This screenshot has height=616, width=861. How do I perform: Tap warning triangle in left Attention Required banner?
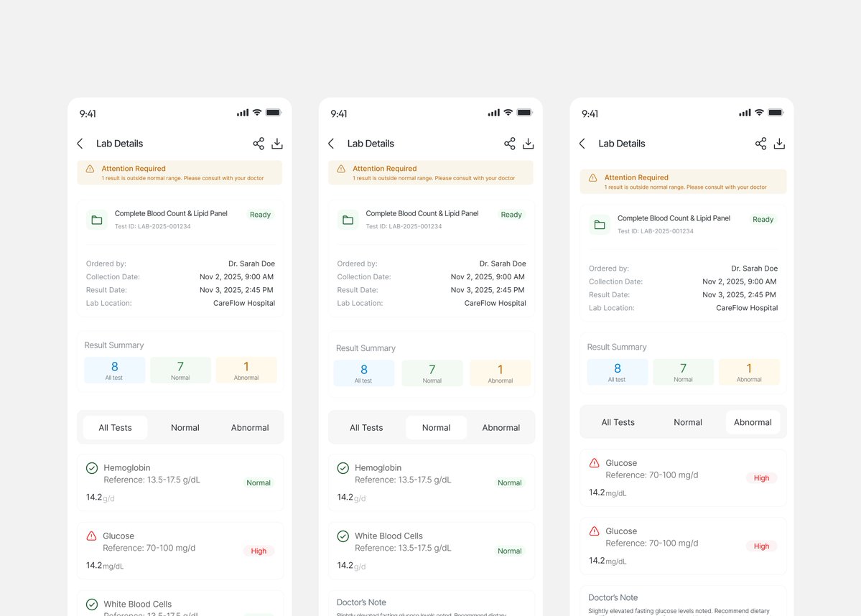[90, 169]
